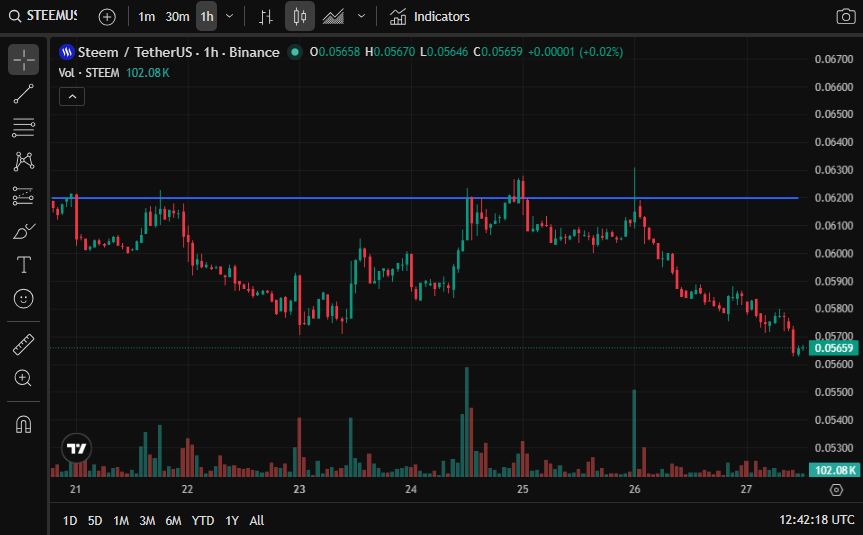Select the XABCD pattern tool

tap(24, 161)
